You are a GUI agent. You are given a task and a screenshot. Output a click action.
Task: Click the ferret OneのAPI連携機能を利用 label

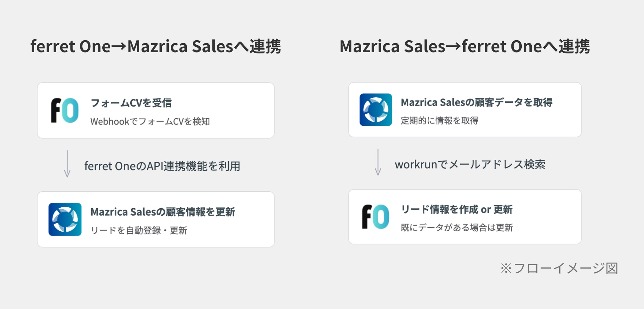(162, 166)
